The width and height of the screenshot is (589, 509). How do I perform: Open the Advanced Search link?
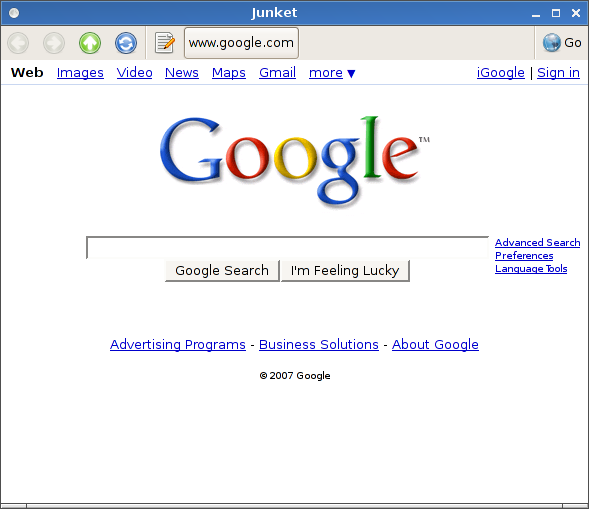pos(538,243)
